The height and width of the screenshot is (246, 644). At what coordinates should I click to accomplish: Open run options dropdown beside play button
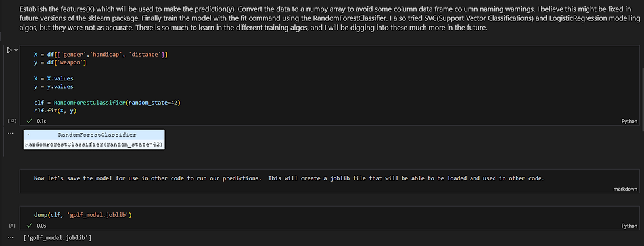[16, 50]
